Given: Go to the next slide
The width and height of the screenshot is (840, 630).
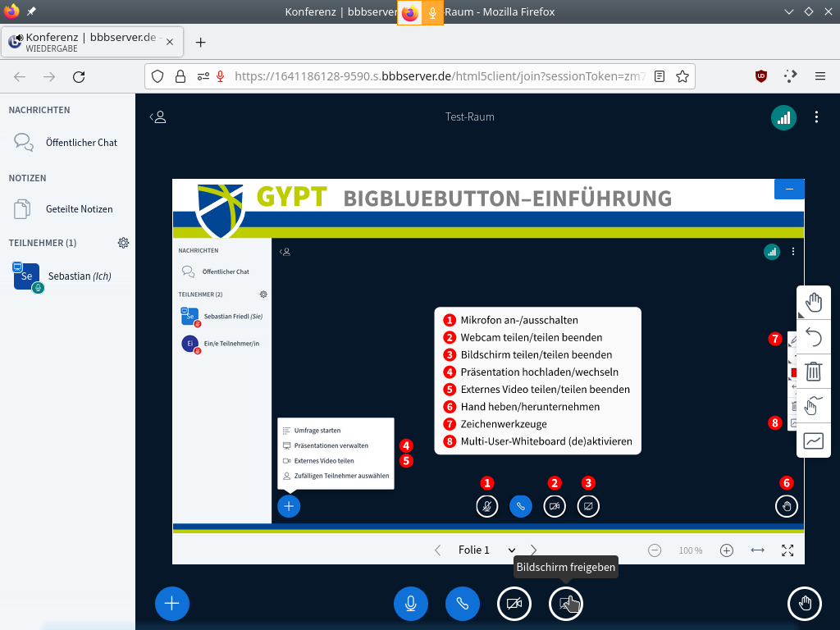Looking at the screenshot, I should coord(534,550).
